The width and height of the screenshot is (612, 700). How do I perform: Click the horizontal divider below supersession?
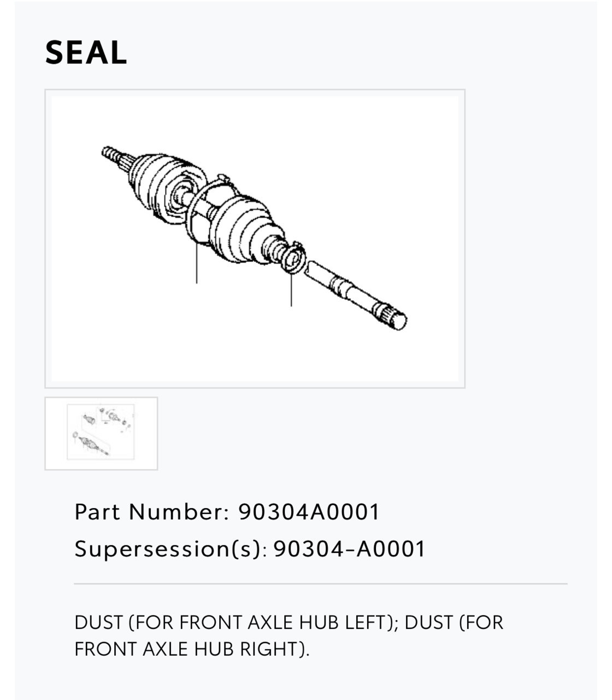pos(321,584)
